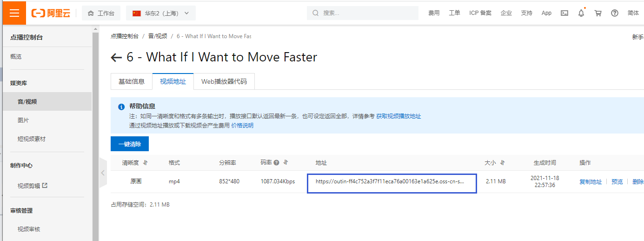The image size is (644, 241).
Task: Launch the Cloud Shell terminal icon
Action: (x=564, y=13)
